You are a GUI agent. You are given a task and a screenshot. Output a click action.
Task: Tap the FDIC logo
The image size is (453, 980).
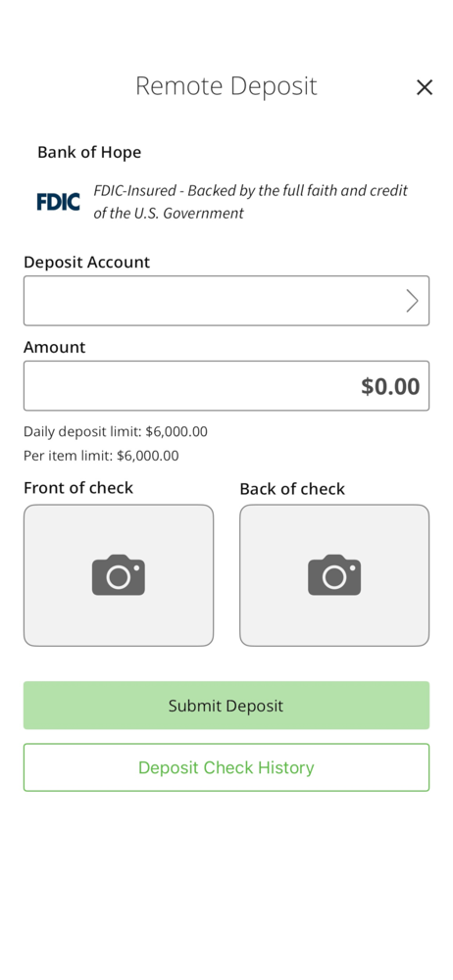(x=58, y=201)
